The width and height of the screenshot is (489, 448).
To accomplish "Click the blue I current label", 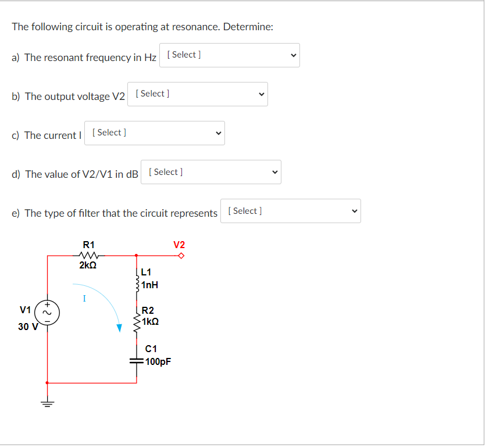I will click(84, 298).
